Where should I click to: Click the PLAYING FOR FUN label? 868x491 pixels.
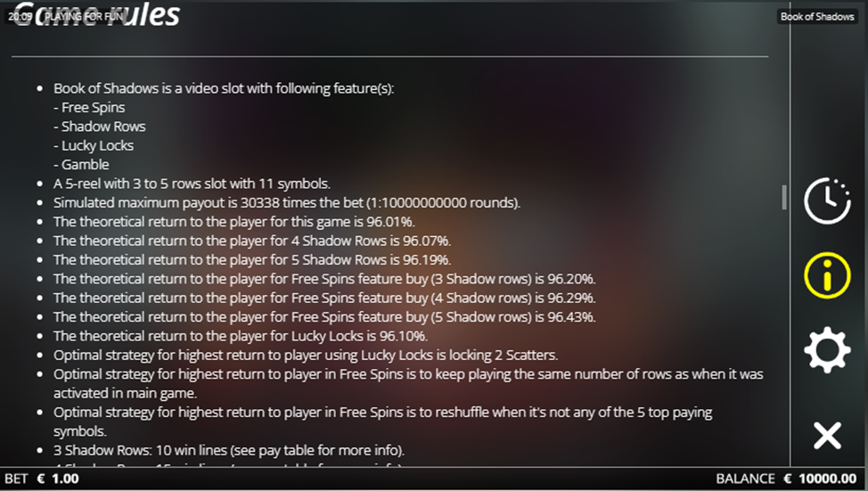pos(83,17)
